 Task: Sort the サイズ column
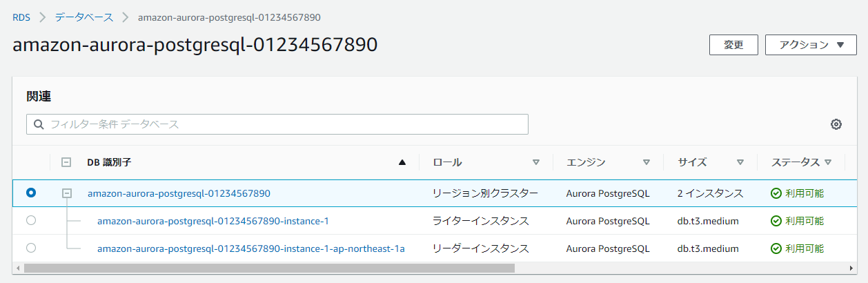pyautogui.click(x=740, y=163)
